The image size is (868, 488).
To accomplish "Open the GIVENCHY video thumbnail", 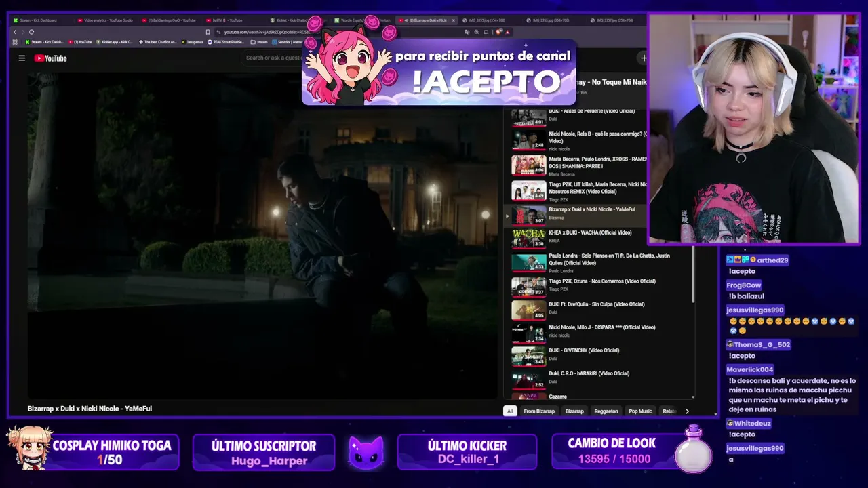I will click(528, 357).
